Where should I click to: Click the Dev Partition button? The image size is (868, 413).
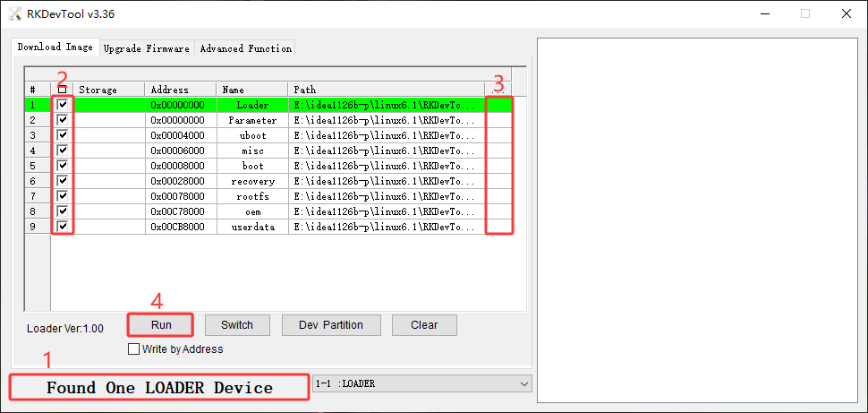pyautogui.click(x=331, y=325)
